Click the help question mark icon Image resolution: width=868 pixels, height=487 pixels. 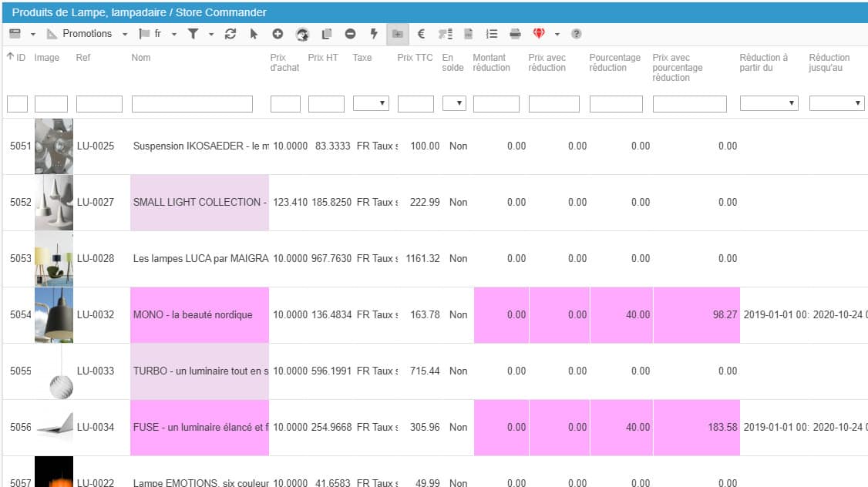[576, 34]
